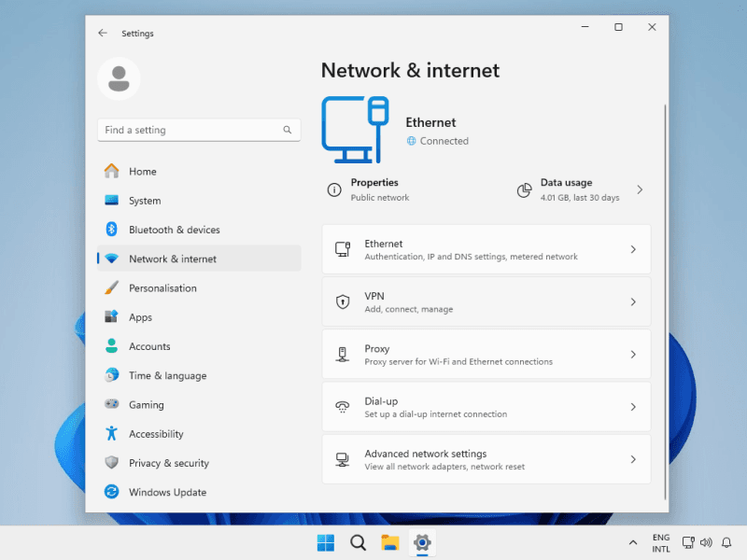747x560 pixels.
Task: Open File Explorer from the taskbar
Action: tap(389, 542)
